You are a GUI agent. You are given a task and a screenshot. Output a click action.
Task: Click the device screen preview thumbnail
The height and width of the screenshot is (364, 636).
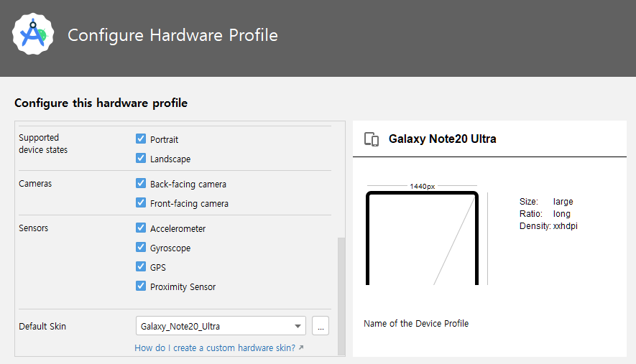pyautogui.click(x=423, y=238)
